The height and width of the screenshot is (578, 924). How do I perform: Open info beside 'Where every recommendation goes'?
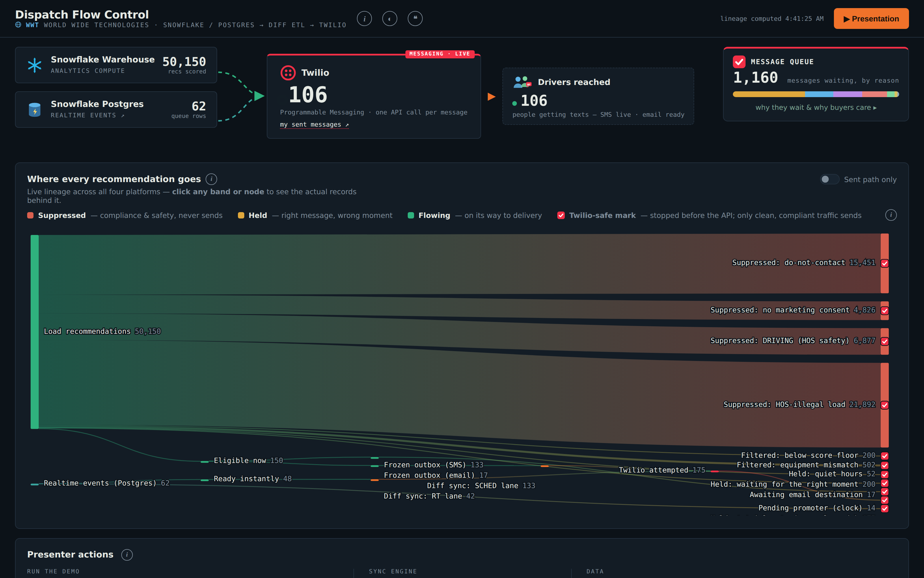coord(211,179)
